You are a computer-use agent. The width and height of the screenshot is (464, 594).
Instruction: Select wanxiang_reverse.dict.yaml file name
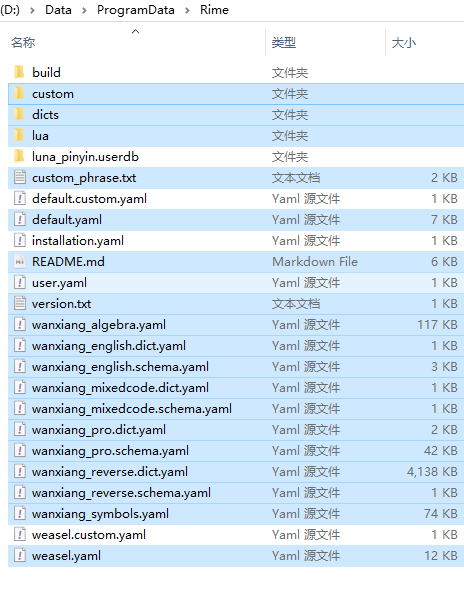point(110,472)
